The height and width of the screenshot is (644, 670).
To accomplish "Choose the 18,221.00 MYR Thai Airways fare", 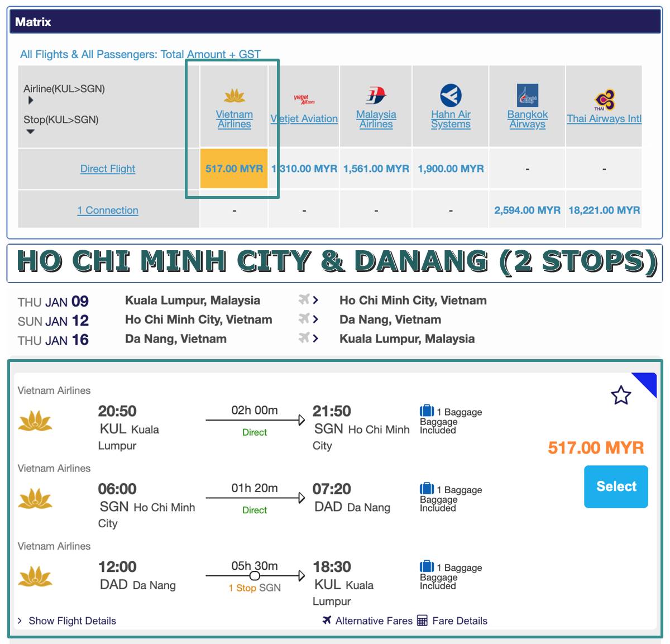I will pyautogui.click(x=604, y=211).
